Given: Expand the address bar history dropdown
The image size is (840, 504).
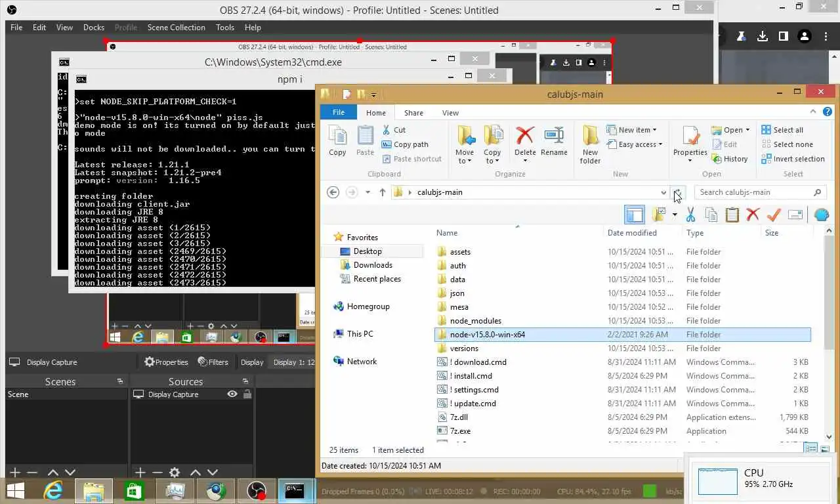Looking at the screenshot, I should coord(663,192).
